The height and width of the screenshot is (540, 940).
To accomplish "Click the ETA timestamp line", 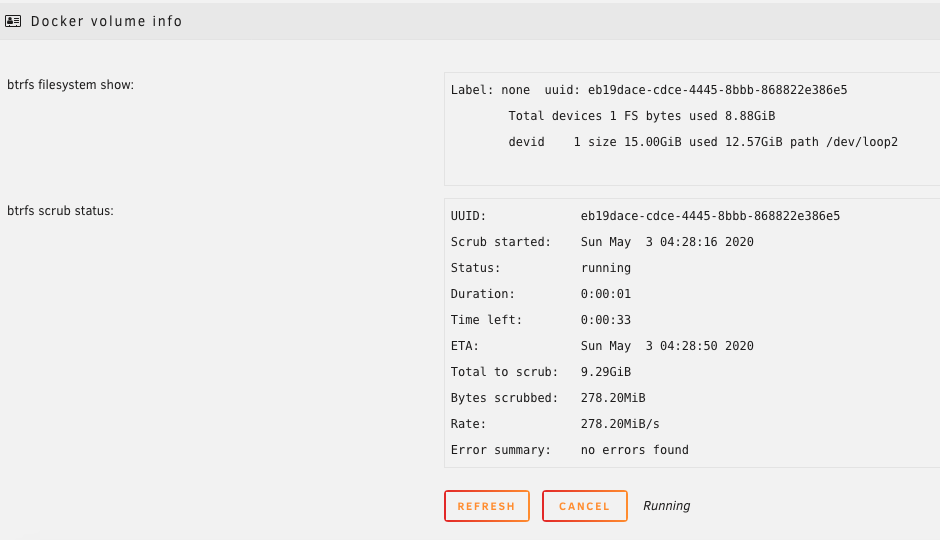I will click(x=602, y=346).
